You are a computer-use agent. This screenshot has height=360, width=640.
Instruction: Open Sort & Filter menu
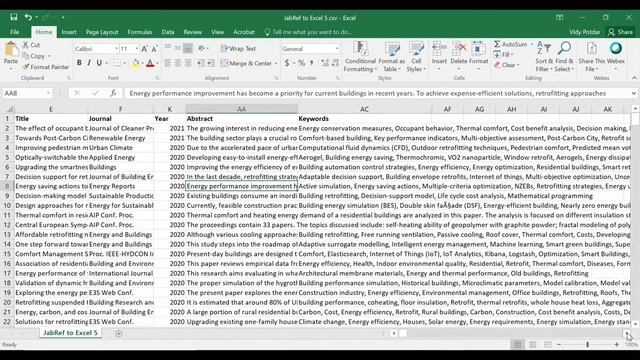coord(544,57)
